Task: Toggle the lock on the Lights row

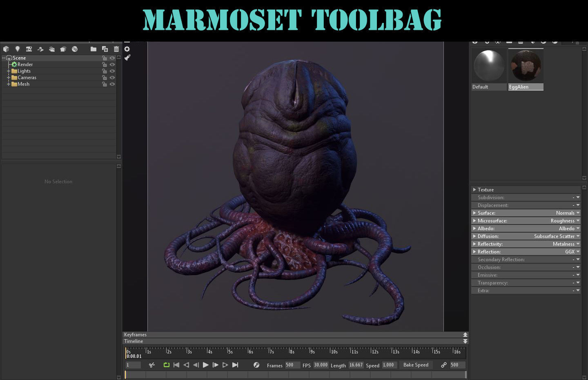Action: pyautogui.click(x=105, y=71)
